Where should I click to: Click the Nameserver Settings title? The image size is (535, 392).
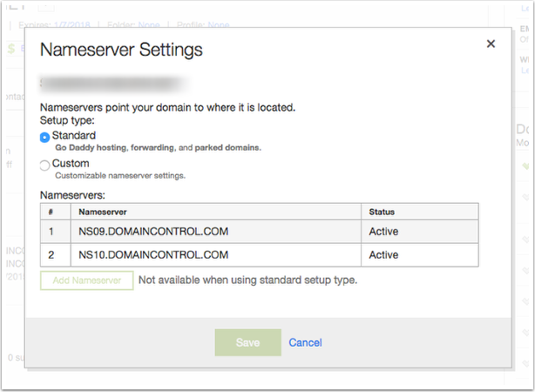[x=121, y=50]
